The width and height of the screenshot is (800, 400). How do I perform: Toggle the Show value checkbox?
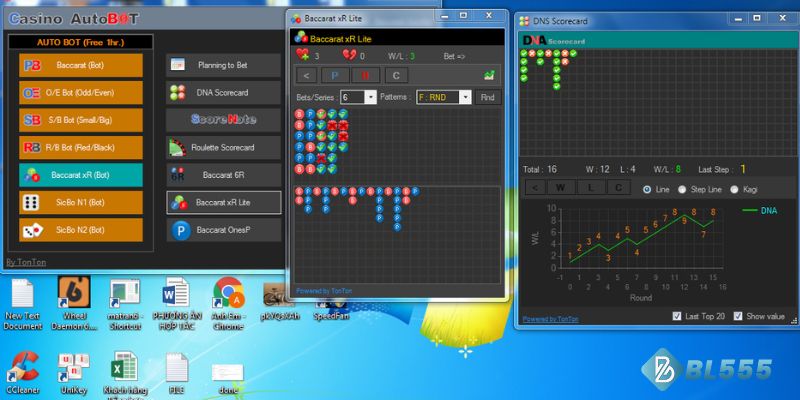738,316
